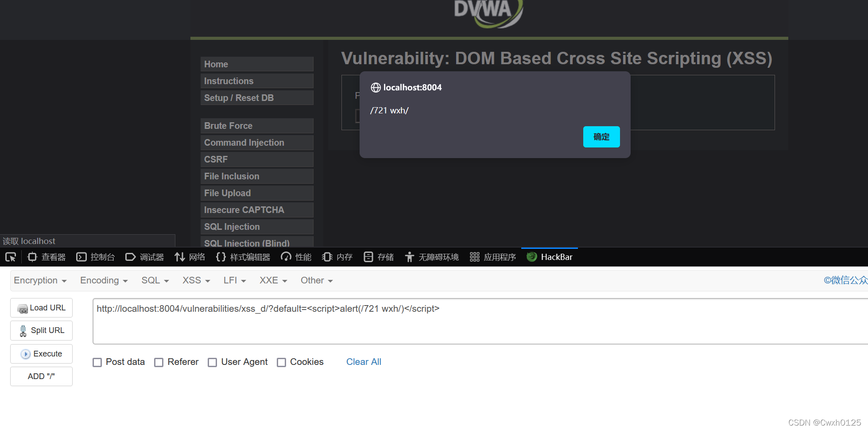Select Command Injection in the sidebar
The width and height of the screenshot is (868, 430).
point(257,143)
